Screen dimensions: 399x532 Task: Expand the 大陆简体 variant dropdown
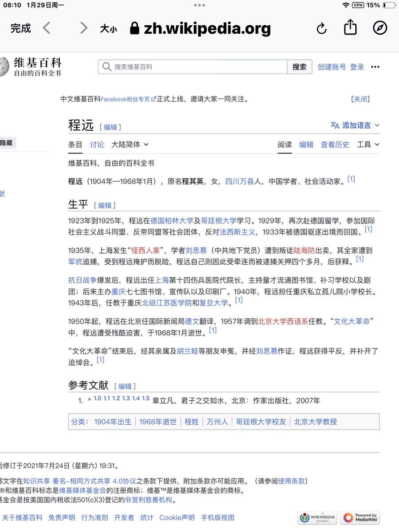130,145
